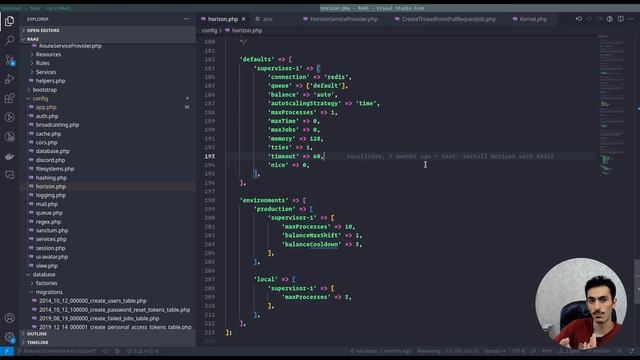
Task: Switch to the HorizonServiceProvider.php tab
Action: click(343, 19)
